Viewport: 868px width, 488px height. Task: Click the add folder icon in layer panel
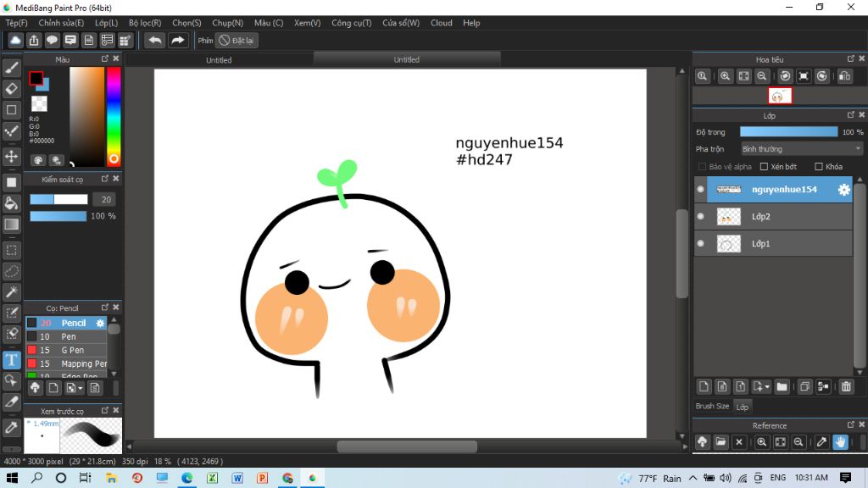coord(782,386)
